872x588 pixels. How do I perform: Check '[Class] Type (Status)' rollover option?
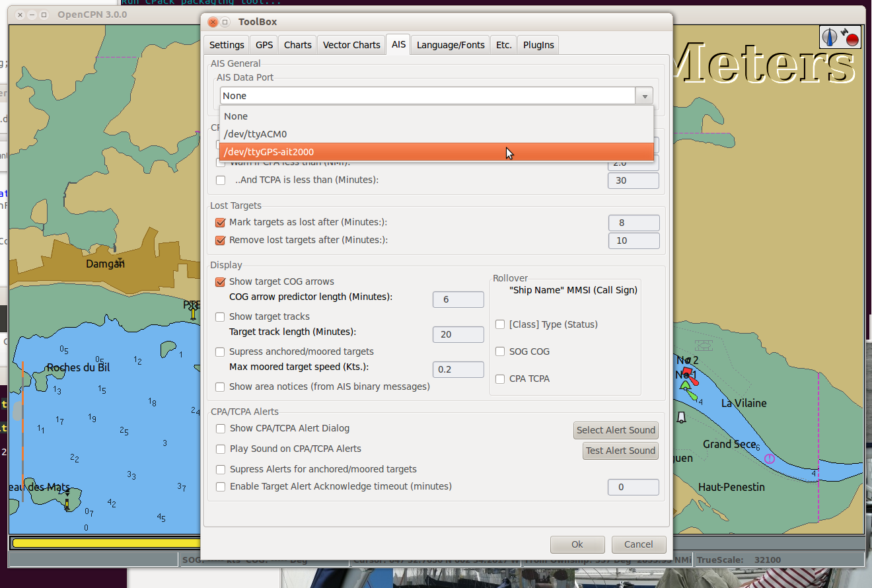(x=501, y=324)
